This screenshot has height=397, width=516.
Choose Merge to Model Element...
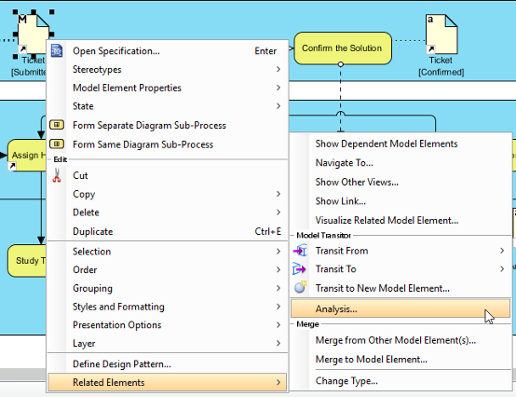[x=400, y=359]
